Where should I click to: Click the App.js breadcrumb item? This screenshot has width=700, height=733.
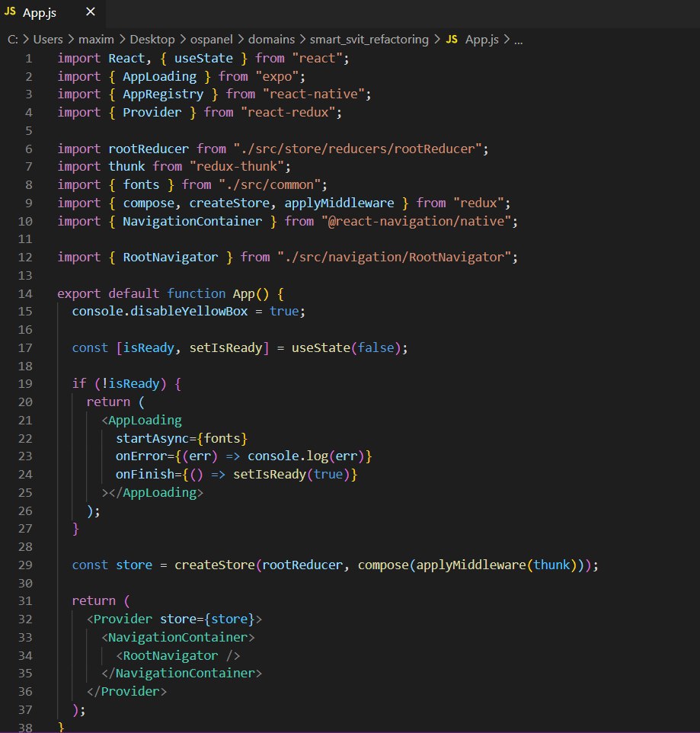tap(482, 40)
